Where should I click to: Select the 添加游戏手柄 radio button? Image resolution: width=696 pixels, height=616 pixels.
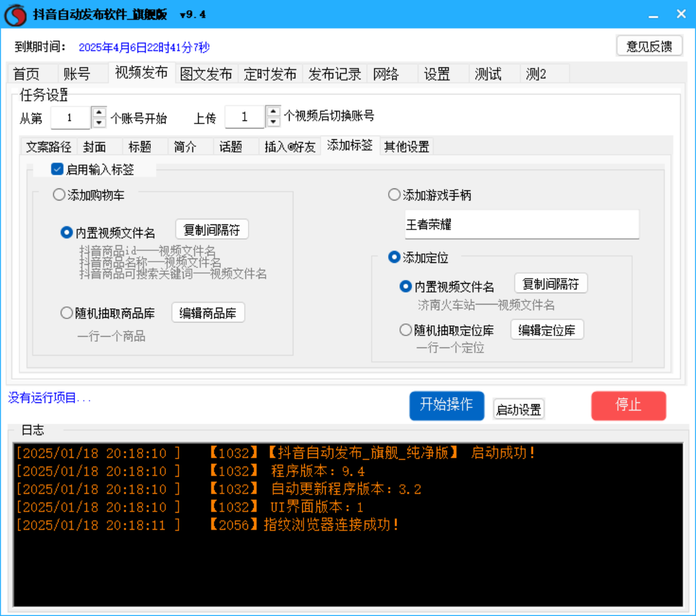[394, 195]
